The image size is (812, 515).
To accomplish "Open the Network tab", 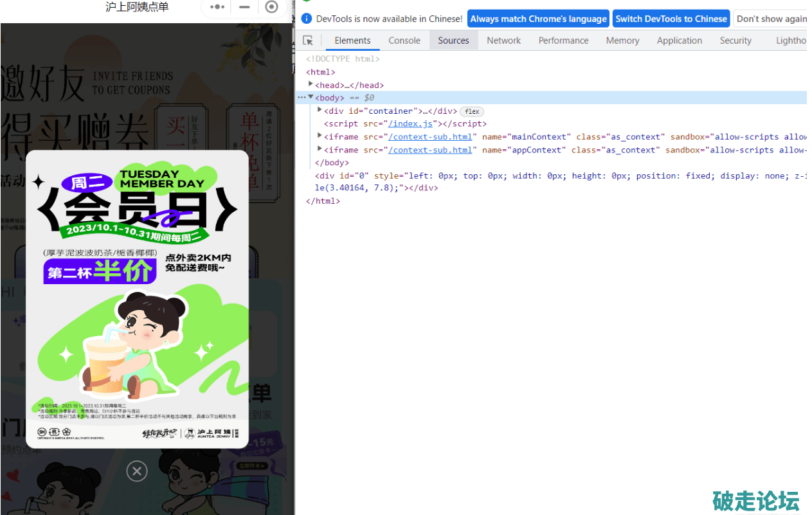I will [503, 41].
